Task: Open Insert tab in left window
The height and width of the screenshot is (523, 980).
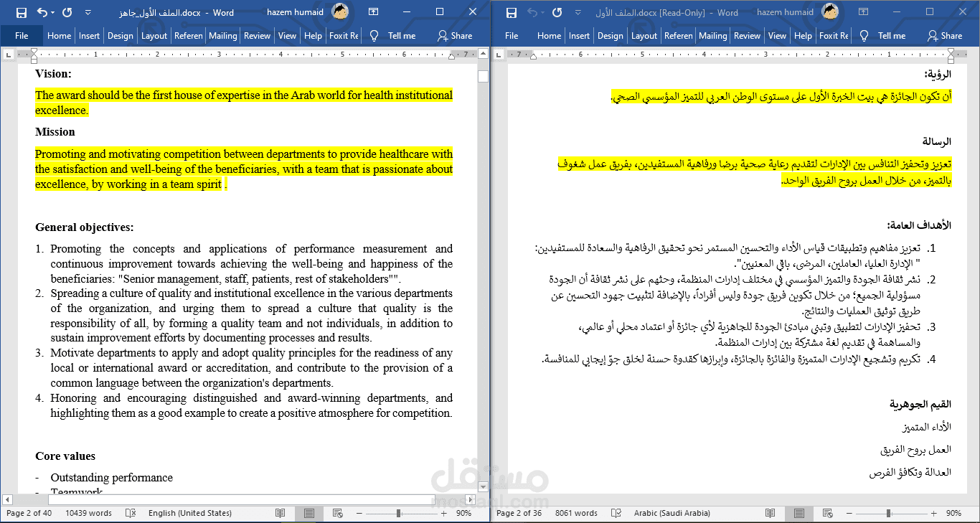Action: pyautogui.click(x=90, y=35)
